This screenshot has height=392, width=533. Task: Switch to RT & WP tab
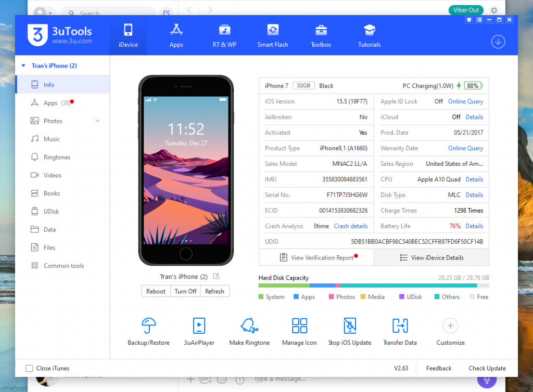(x=224, y=35)
